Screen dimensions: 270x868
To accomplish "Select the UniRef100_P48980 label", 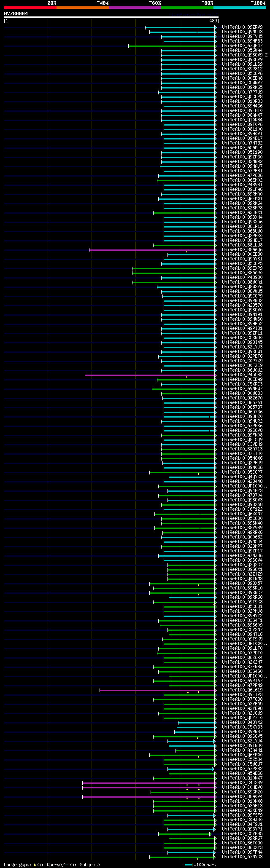I will coord(242,277).
